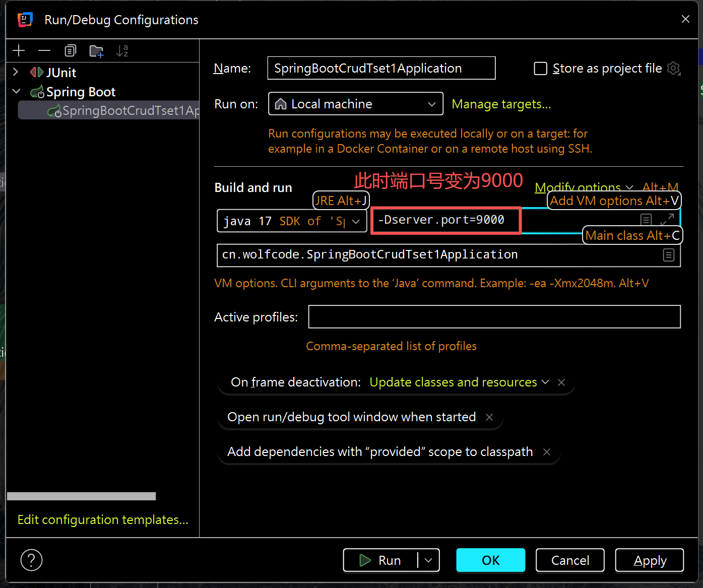Enable Store as project file
The height and width of the screenshot is (588, 703).
[x=540, y=68]
